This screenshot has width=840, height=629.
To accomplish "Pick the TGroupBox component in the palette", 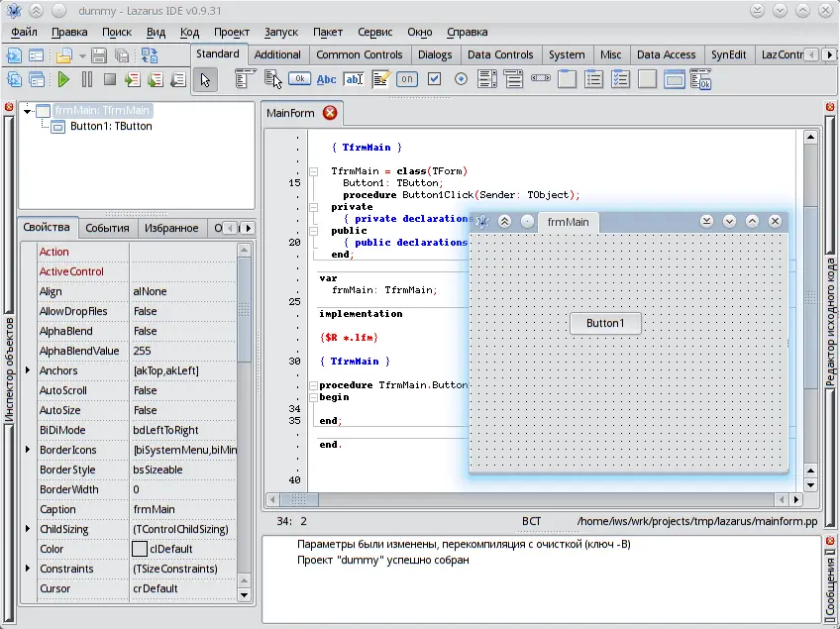I will click(x=568, y=79).
